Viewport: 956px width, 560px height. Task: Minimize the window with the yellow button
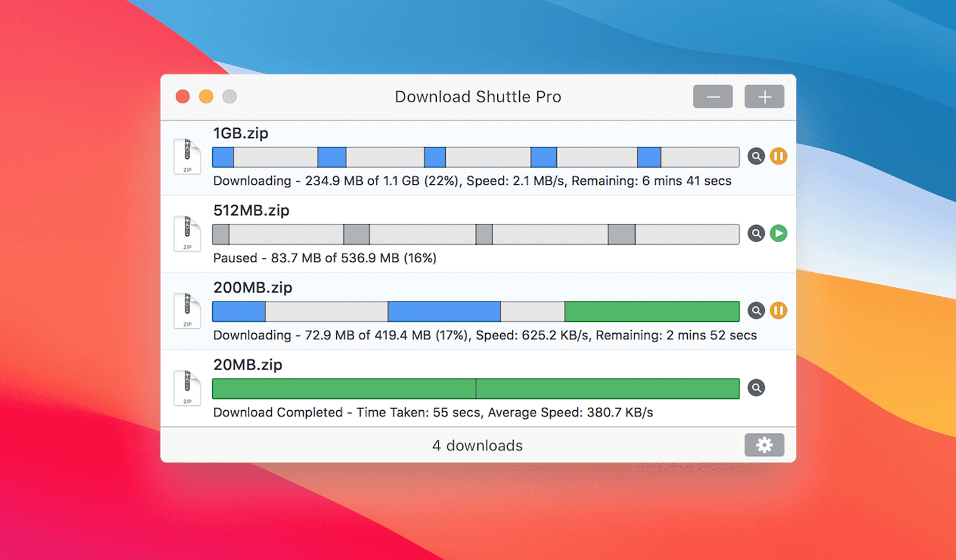[x=206, y=97]
